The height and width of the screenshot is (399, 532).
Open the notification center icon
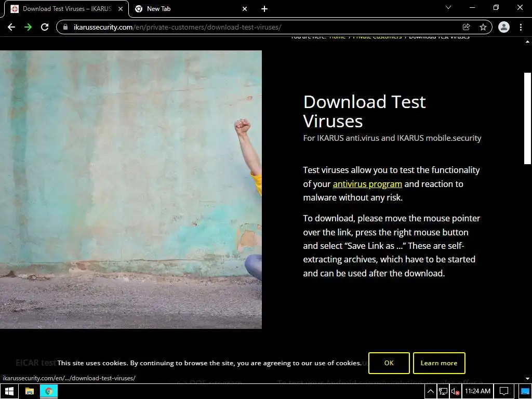[x=504, y=392]
